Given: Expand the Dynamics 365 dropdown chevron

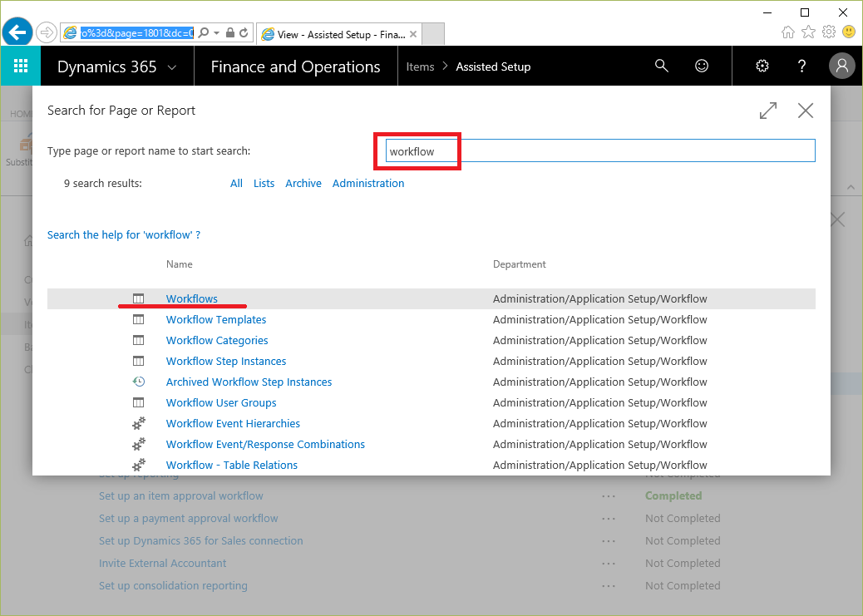Looking at the screenshot, I should (x=172, y=67).
